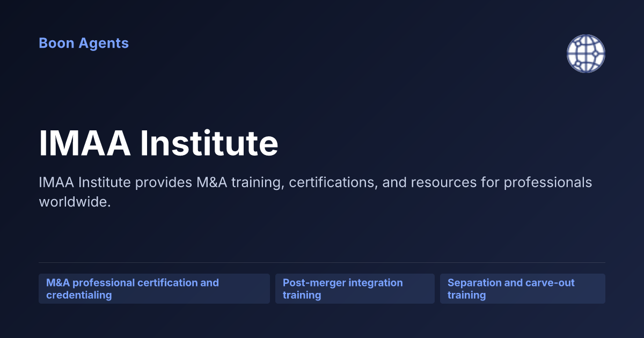Select Separation and carve-out training tag
This screenshot has width=644, height=338.
(x=523, y=289)
